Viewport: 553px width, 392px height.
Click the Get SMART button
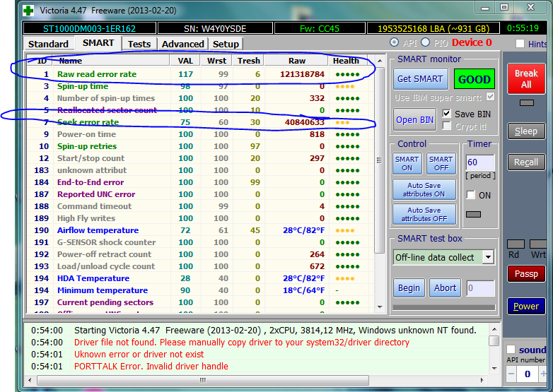[x=420, y=79]
